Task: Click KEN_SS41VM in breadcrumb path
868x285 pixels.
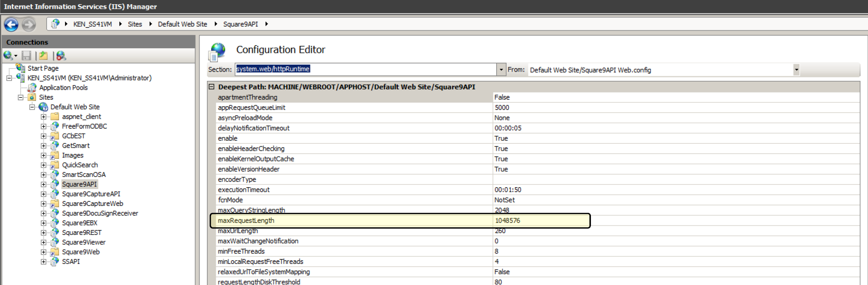Action: click(93, 24)
